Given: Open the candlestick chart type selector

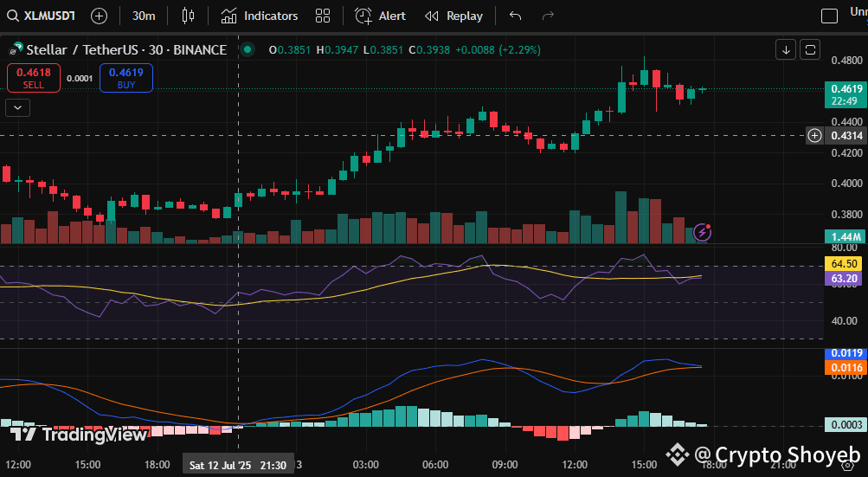Looking at the screenshot, I should 189,16.
